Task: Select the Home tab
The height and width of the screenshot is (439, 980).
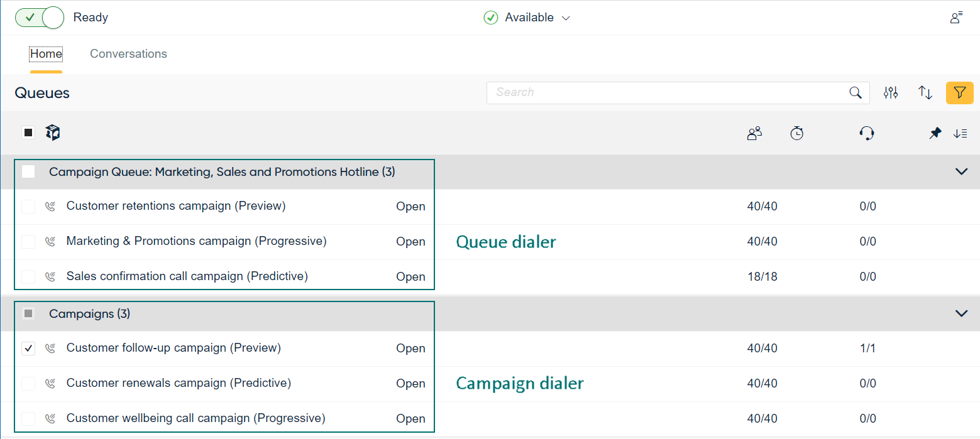Action: pyautogui.click(x=46, y=54)
